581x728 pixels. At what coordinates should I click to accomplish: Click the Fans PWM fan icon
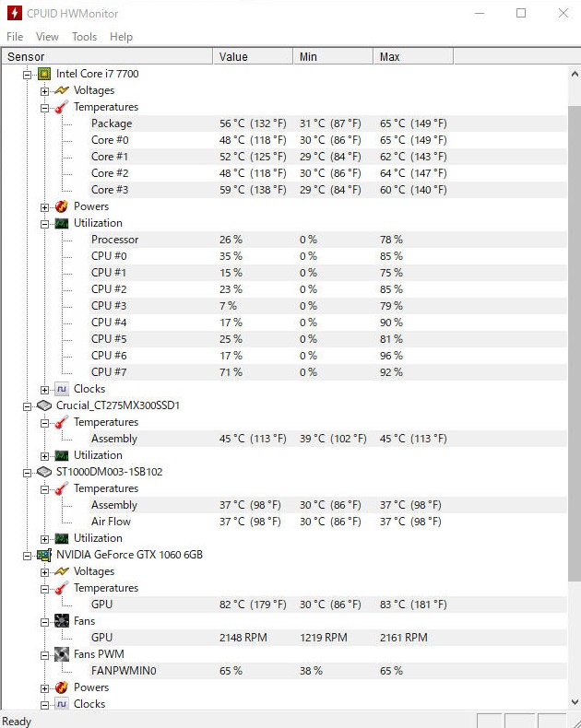(x=62, y=654)
